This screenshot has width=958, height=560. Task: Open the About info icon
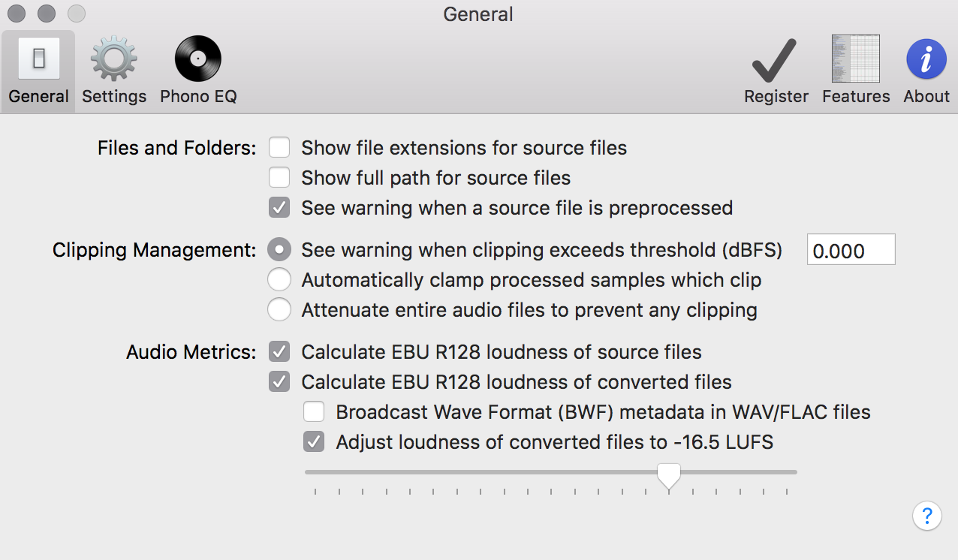point(926,59)
